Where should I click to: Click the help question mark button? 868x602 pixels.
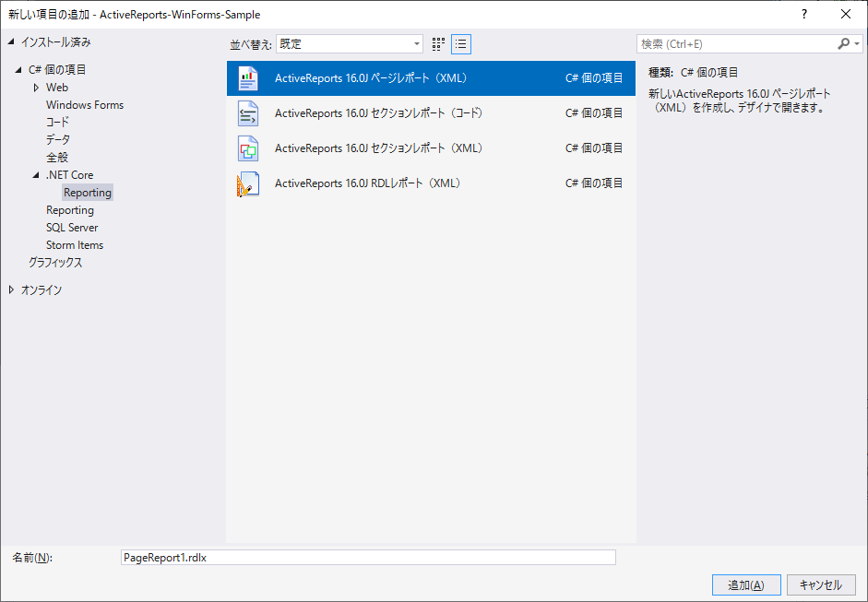[x=804, y=15]
